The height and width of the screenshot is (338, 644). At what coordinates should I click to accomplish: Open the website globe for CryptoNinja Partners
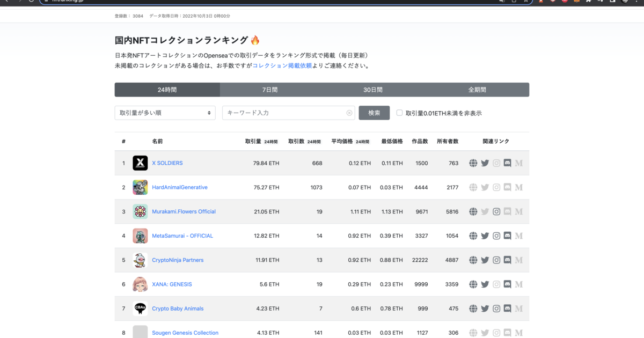pyautogui.click(x=473, y=260)
